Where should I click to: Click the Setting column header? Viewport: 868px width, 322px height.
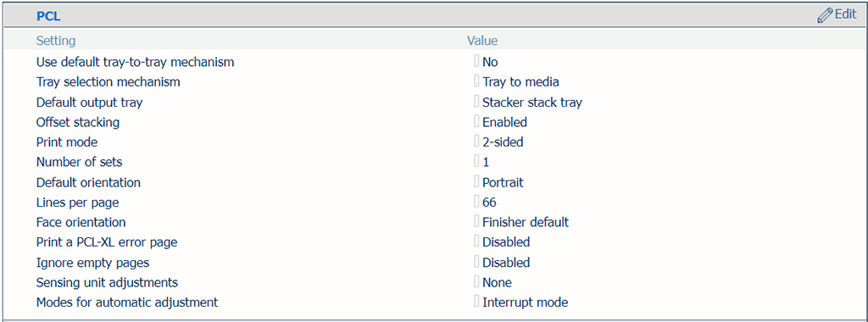56,41
